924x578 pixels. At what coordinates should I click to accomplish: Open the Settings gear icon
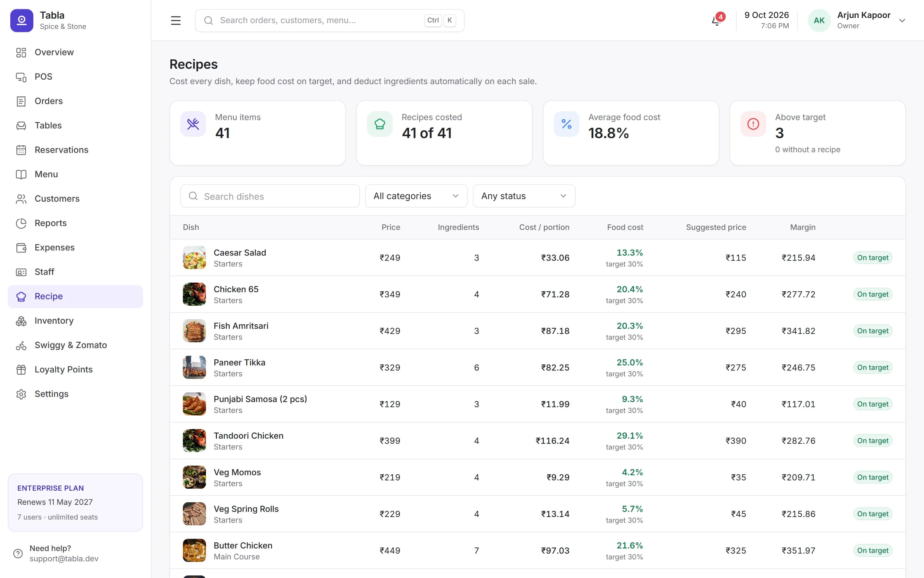click(21, 394)
